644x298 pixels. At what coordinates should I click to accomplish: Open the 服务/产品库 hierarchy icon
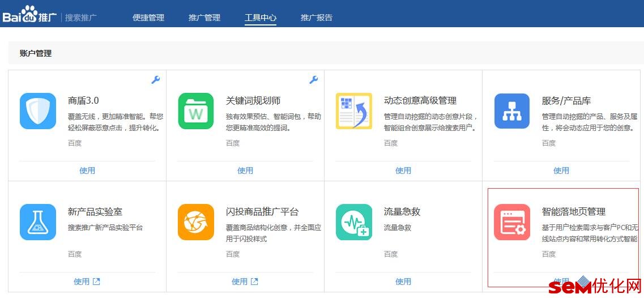tap(512, 111)
